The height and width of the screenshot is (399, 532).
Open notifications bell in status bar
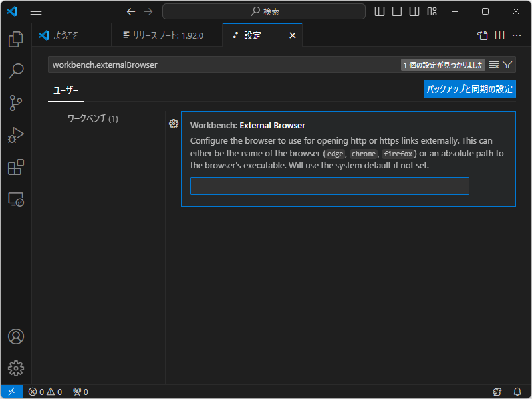coord(517,392)
